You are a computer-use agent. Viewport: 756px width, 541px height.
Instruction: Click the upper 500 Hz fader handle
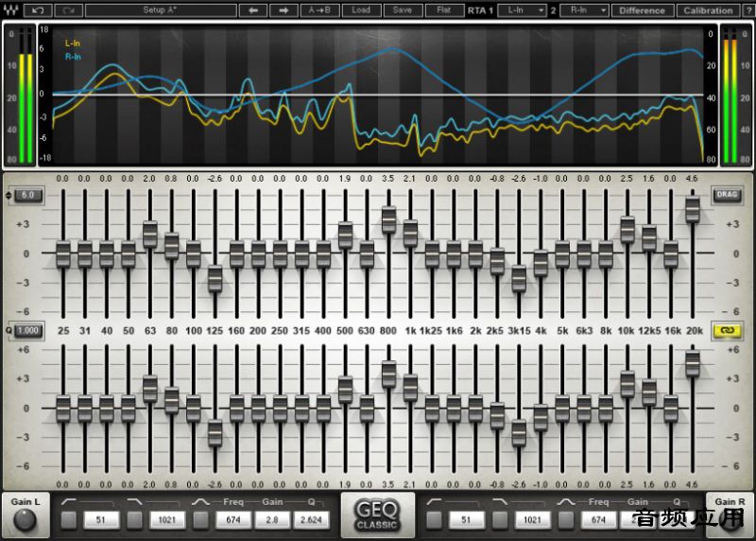pos(345,236)
